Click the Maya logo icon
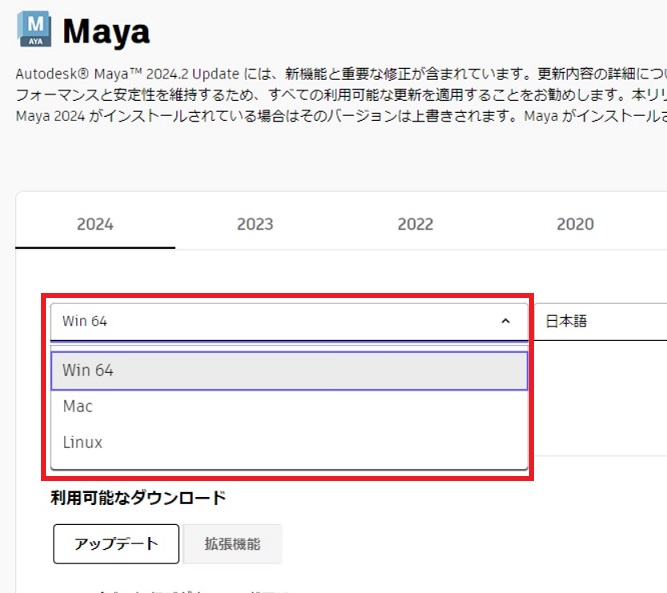The width and height of the screenshot is (667, 593). [35, 31]
